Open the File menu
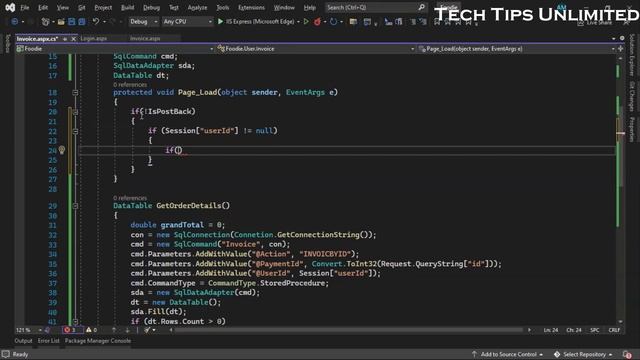The width and height of the screenshot is (640, 360). 24,7
